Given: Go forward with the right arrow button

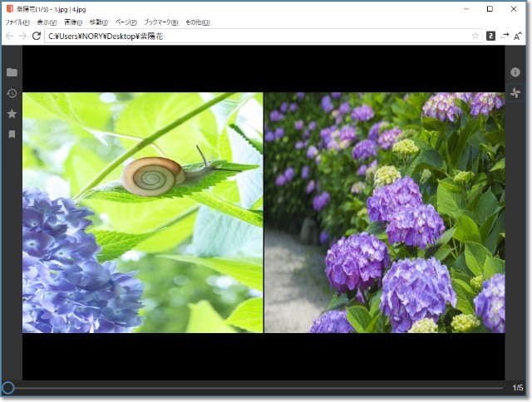Looking at the screenshot, I should (22, 37).
